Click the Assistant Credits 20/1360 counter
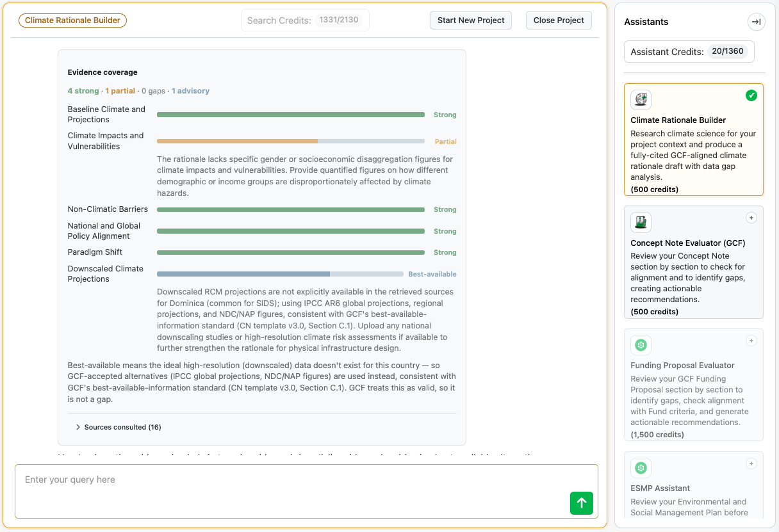The width and height of the screenshot is (779, 532). 689,52
